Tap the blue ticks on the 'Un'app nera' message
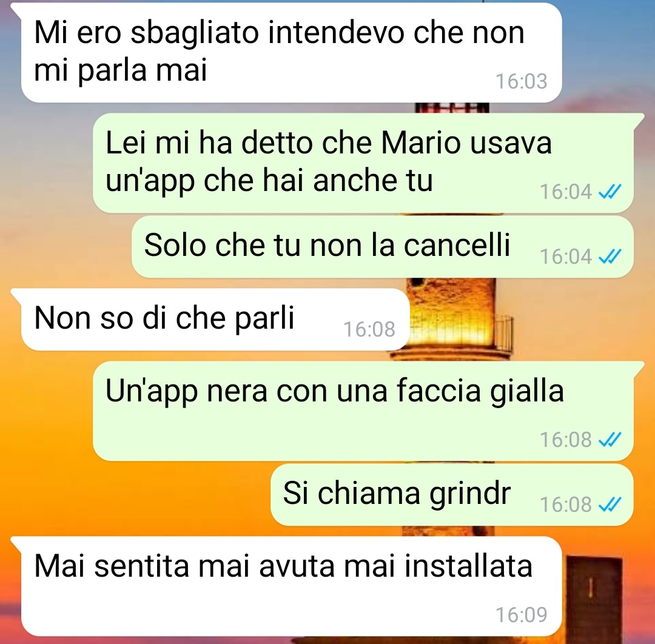This screenshot has height=644, width=655. tap(610, 440)
